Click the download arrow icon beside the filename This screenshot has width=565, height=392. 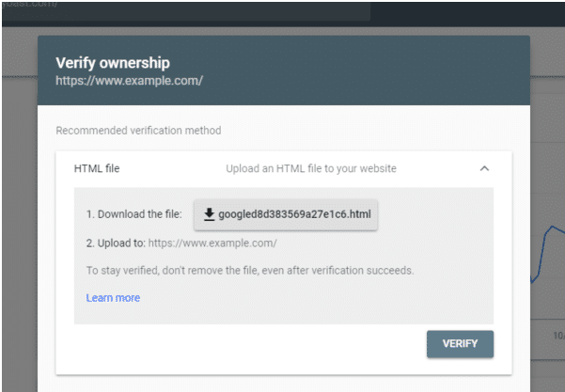[209, 214]
